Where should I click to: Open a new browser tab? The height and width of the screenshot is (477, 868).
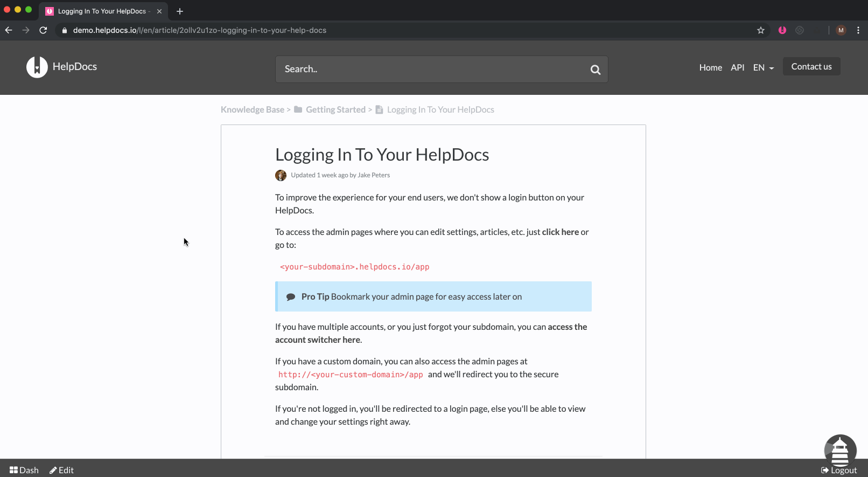click(x=180, y=11)
